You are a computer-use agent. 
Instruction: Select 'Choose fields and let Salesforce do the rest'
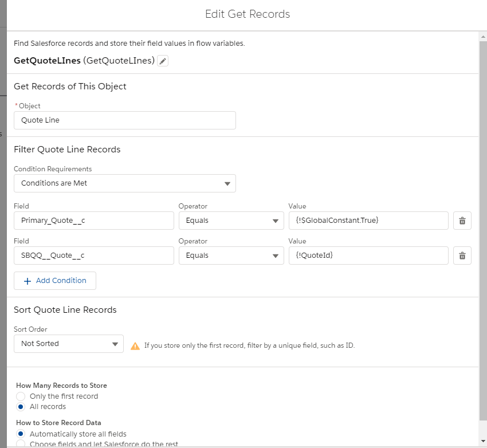coord(21,444)
